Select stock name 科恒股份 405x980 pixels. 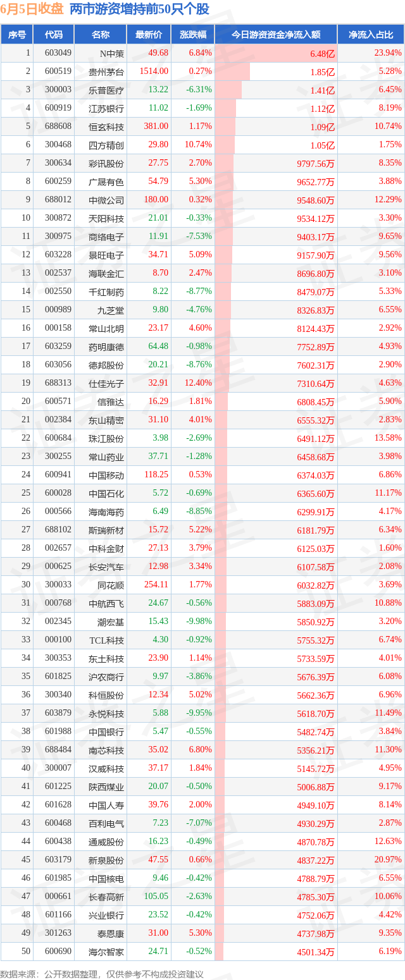pos(106,695)
